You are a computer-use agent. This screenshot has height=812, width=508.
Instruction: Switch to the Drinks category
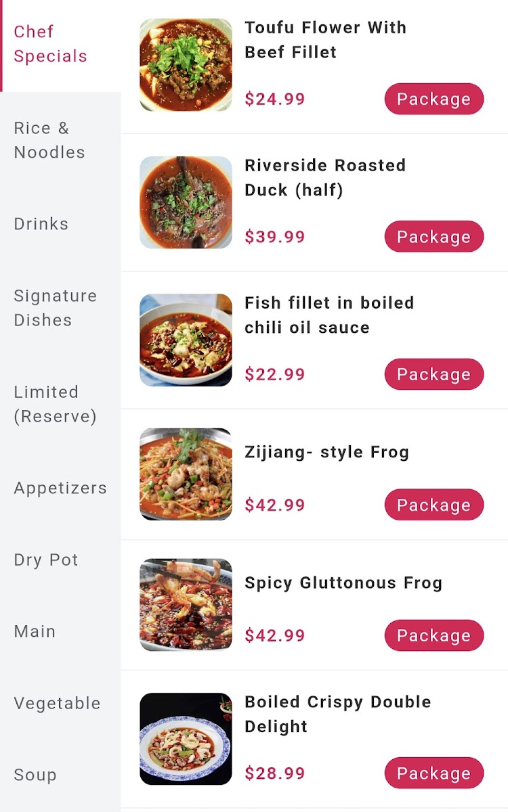pos(60,224)
